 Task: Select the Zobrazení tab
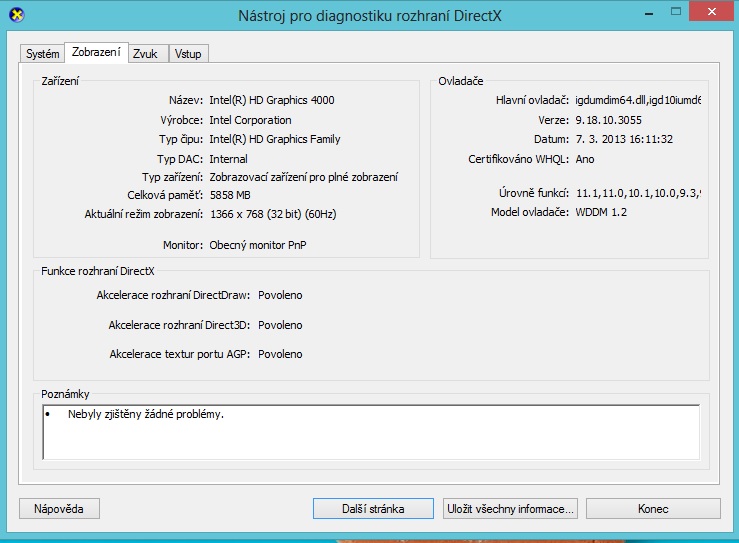point(96,52)
